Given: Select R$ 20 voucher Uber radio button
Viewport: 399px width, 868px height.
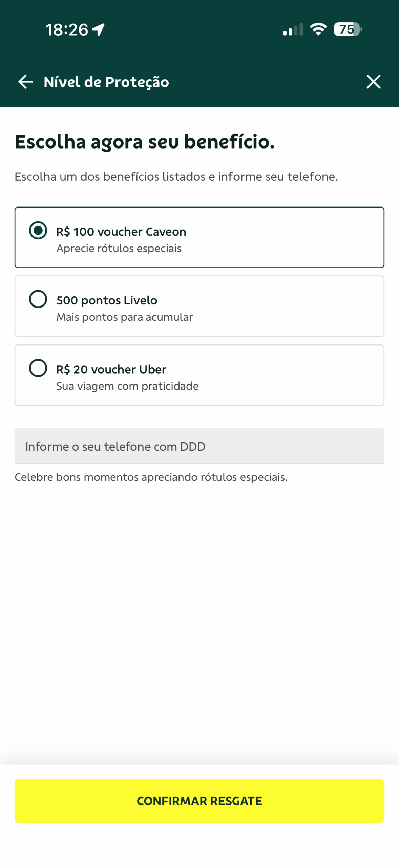Looking at the screenshot, I should (38, 368).
